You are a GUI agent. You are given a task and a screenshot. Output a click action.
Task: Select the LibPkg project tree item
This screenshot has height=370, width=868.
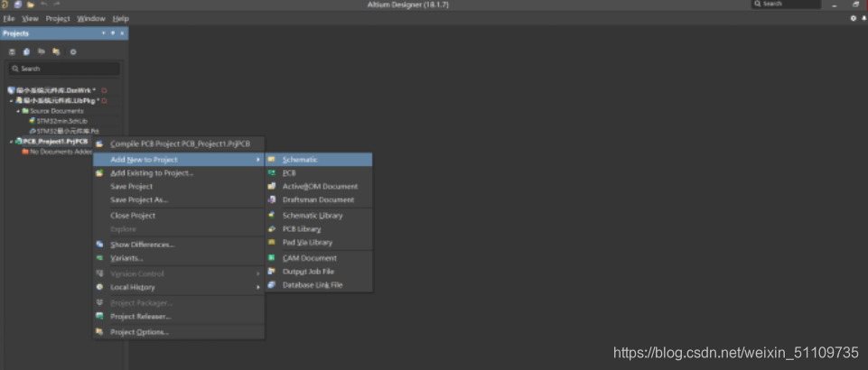point(57,101)
